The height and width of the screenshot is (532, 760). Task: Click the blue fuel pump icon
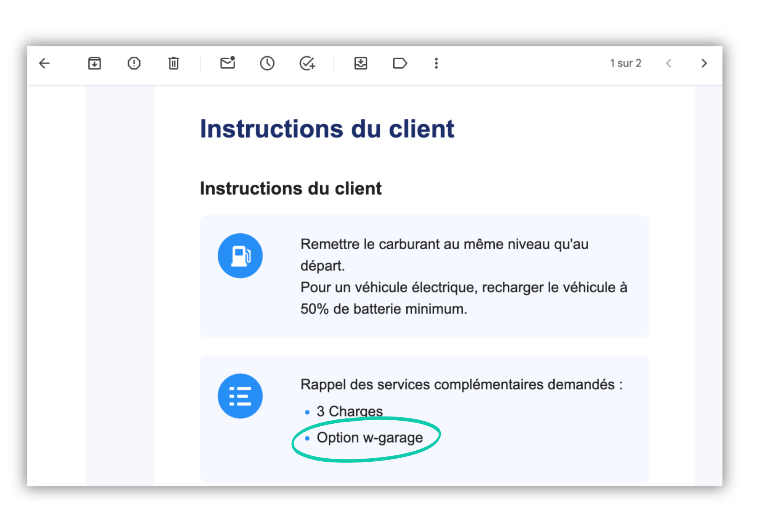[x=240, y=256]
